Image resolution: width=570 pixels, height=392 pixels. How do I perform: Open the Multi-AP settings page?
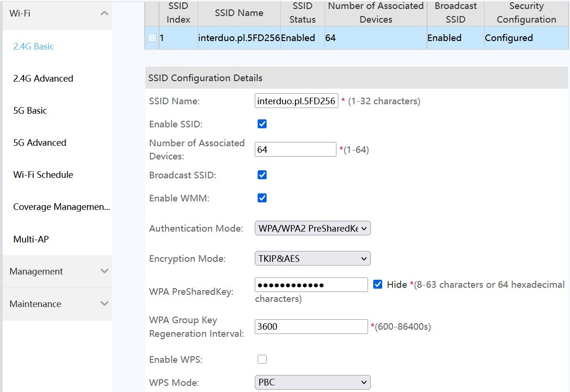[30, 239]
